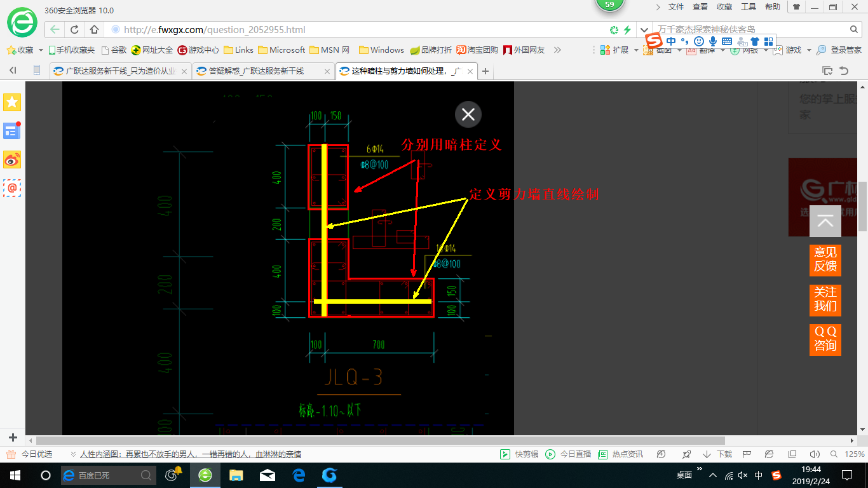The width and height of the screenshot is (868, 488).
Task: Click 意见反馈 feedback button
Action: pos(825,260)
